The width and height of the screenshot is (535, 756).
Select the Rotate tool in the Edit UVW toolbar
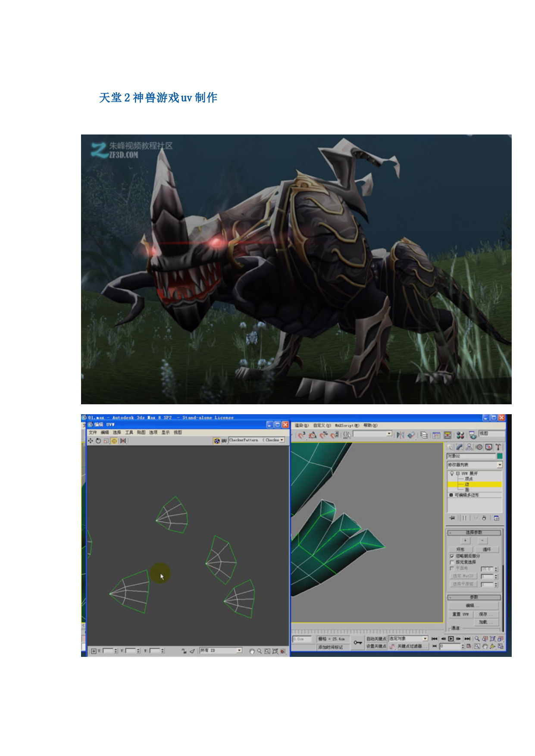pyautogui.click(x=98, y=441)
